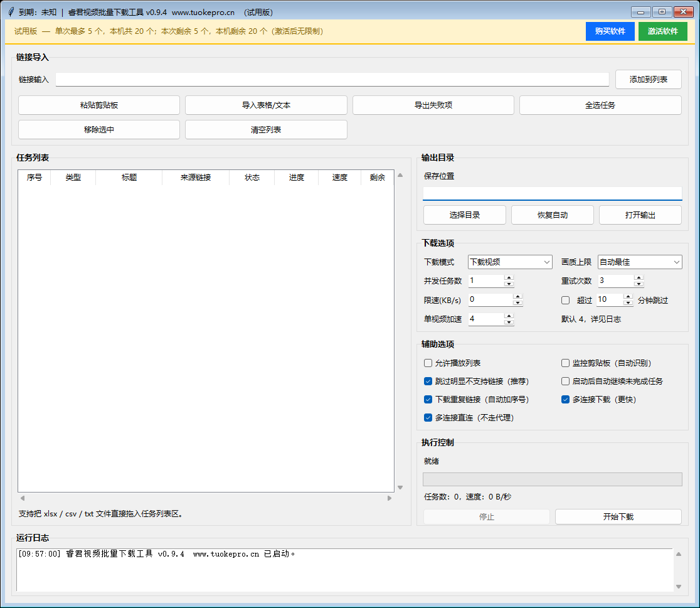Click the 类型 column header
The width and height of the screenshot is (700, 608).
click(x=73, y=178)
